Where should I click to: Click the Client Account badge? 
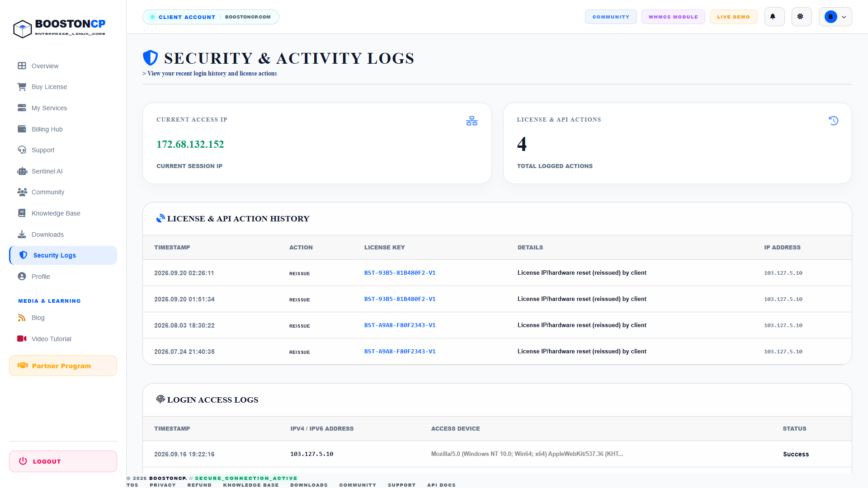211,17
